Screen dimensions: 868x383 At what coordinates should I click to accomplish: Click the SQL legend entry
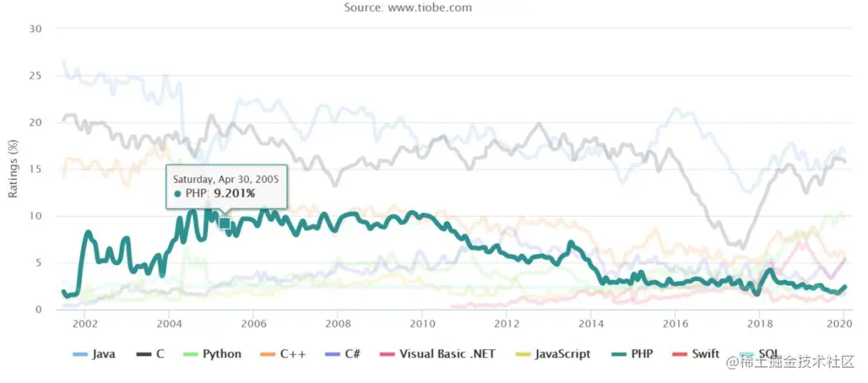coord(759,354)
